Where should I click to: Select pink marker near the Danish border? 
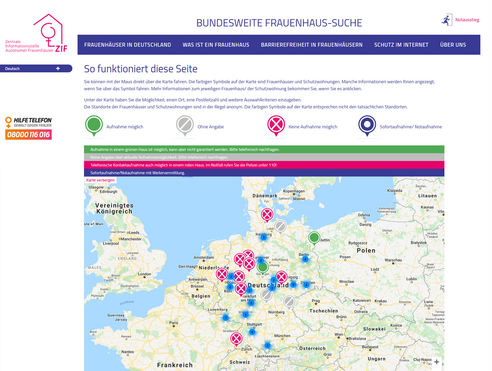267,214
